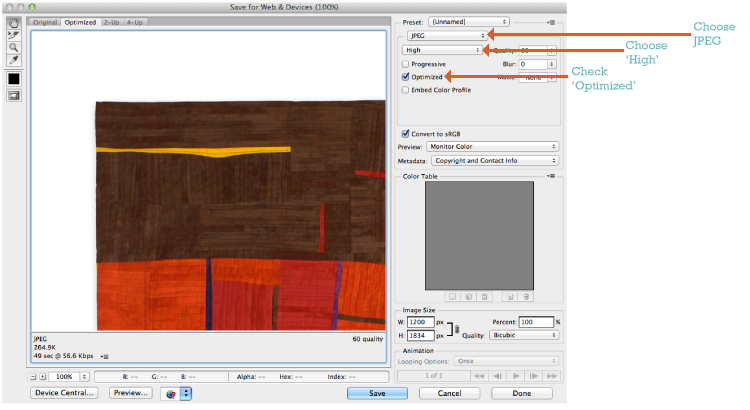The image size is (750, 410).
Task: Open the JPEG file format dropdown
Action: [x=447, y=36]
